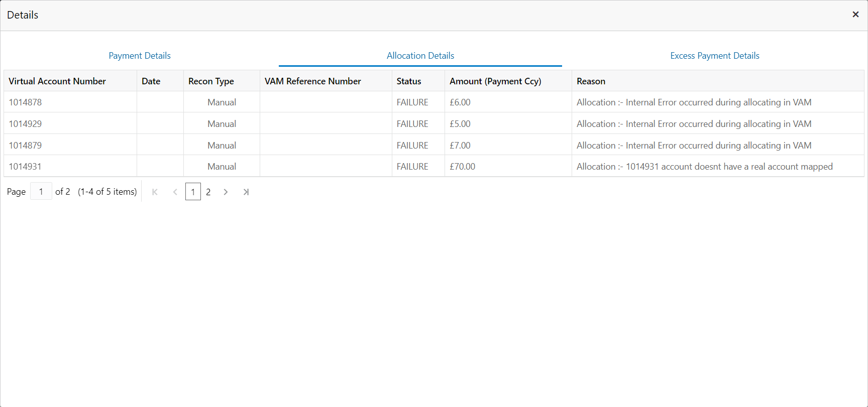Click the Details dialog title
The image size is (868, 407).
(x=23, y=15)
